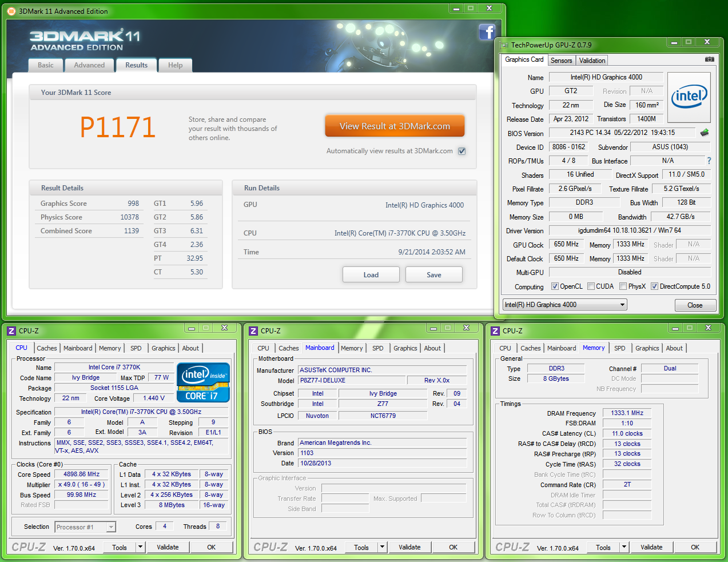Open About tab in first CPU-Z window
This screenshot has width=728, height=562.
(190, 348)
